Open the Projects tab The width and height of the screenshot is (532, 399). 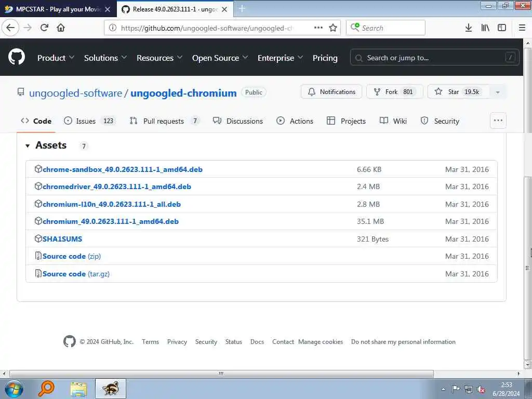[346, 121]
